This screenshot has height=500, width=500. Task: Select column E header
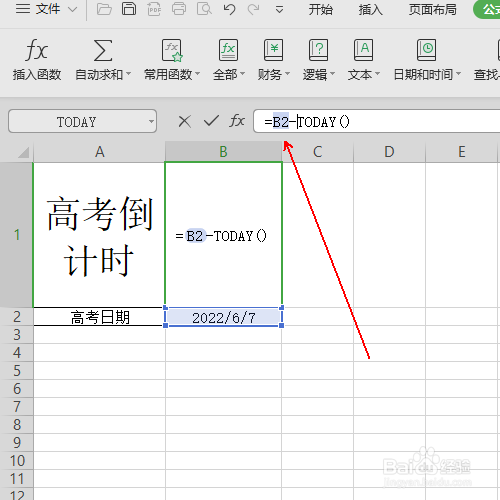[462, 152]
